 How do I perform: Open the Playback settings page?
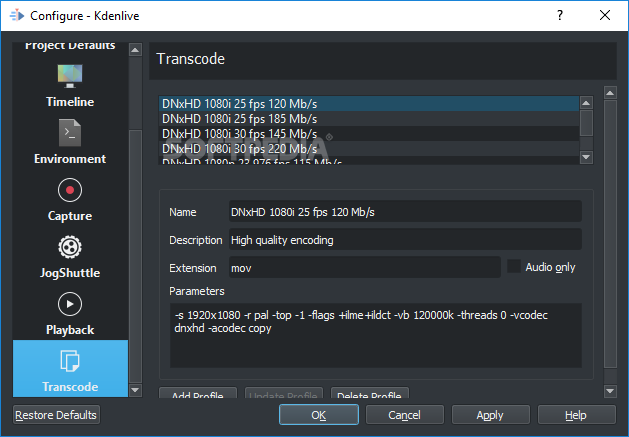pos(70,313)
